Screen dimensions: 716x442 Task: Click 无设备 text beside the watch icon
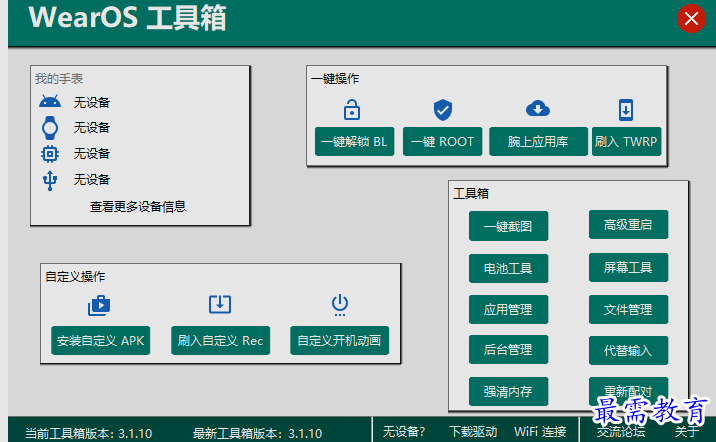point(92,127)
